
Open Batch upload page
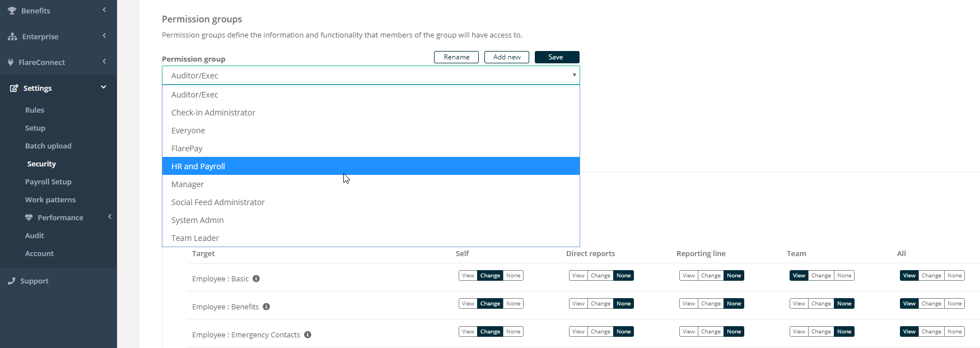48,146
